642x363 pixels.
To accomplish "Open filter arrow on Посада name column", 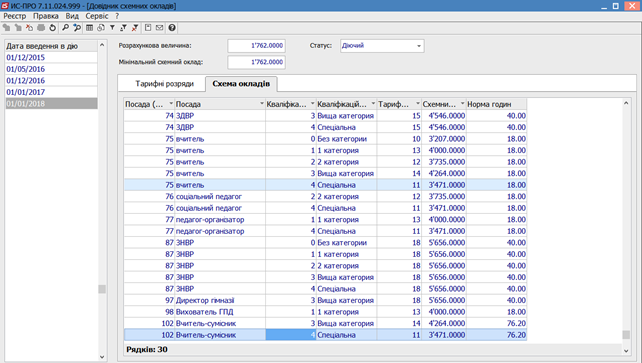I will pos(262,104).
